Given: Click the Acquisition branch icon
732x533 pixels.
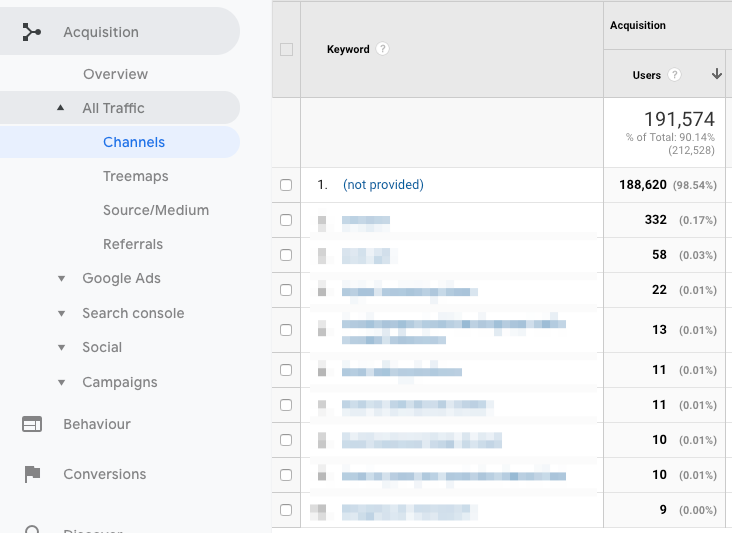Looking at the screenshot, I should (32, 32).
